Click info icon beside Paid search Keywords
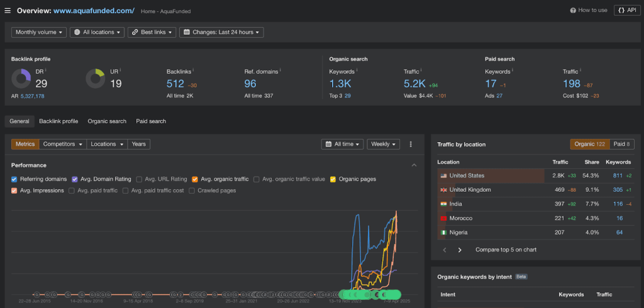Viewport: 644px width, 308px height. 512,70
